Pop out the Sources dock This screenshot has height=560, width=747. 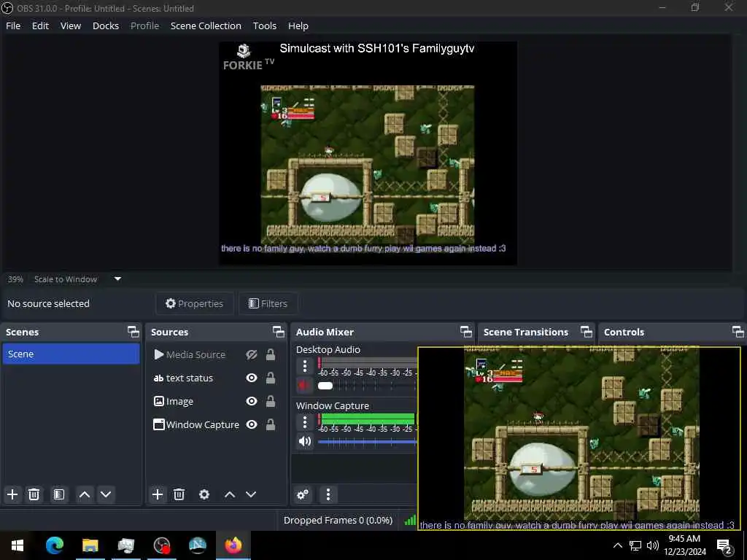click(x=279, y=332)
